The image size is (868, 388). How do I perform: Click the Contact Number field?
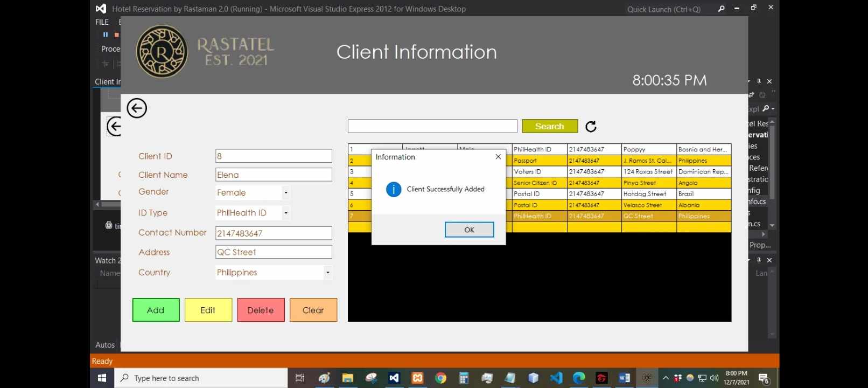coord(274,233)
